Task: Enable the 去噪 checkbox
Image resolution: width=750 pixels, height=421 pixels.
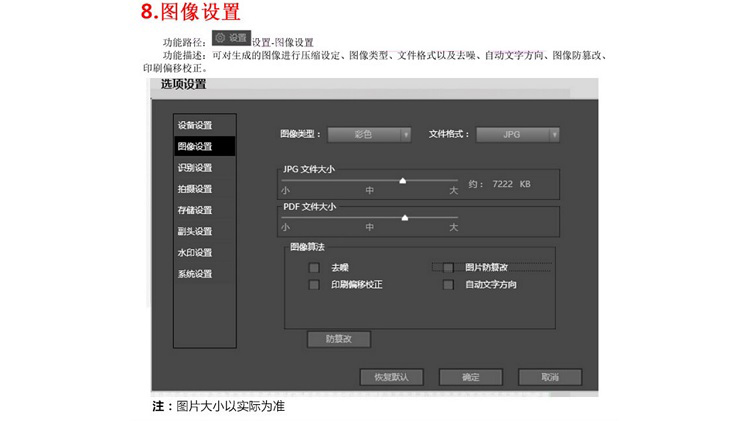Action: click(314, 267)
